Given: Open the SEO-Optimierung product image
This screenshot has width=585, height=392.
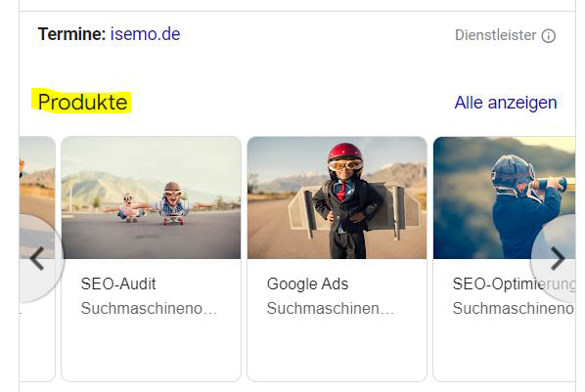Looking at the screenshot, I should 504,197.
